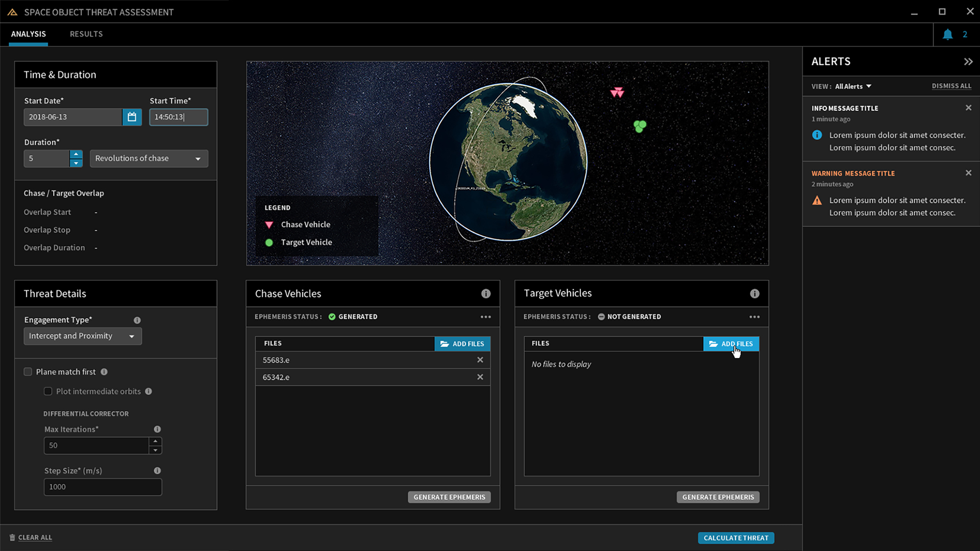
Task: Click the Calculate Threat button
Action: [736, 537]
